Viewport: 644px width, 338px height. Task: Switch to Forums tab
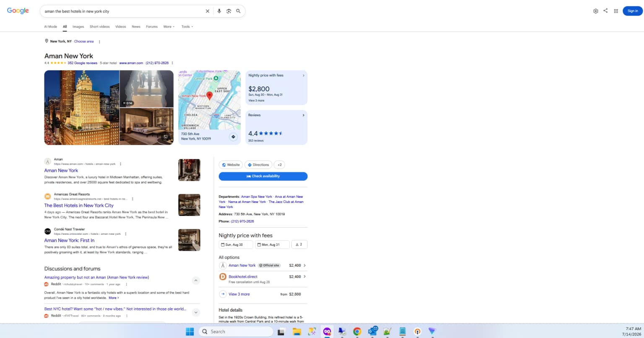tap(152, 26)
